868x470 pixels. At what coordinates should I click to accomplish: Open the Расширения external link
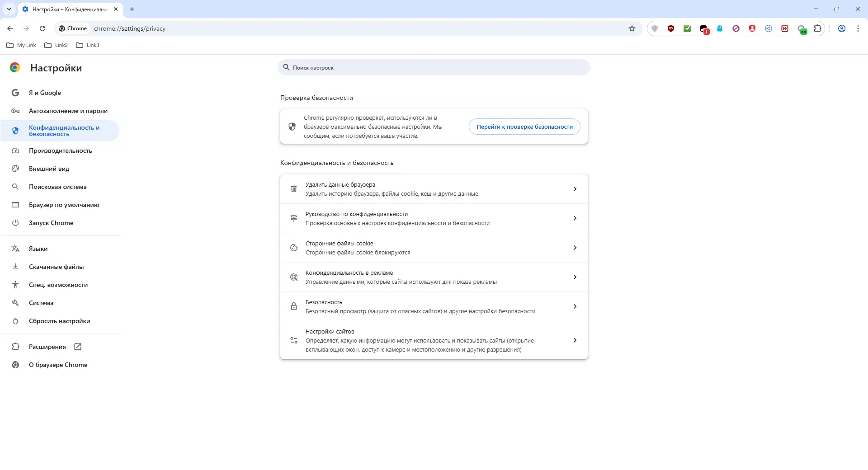(x=77, y=347)
